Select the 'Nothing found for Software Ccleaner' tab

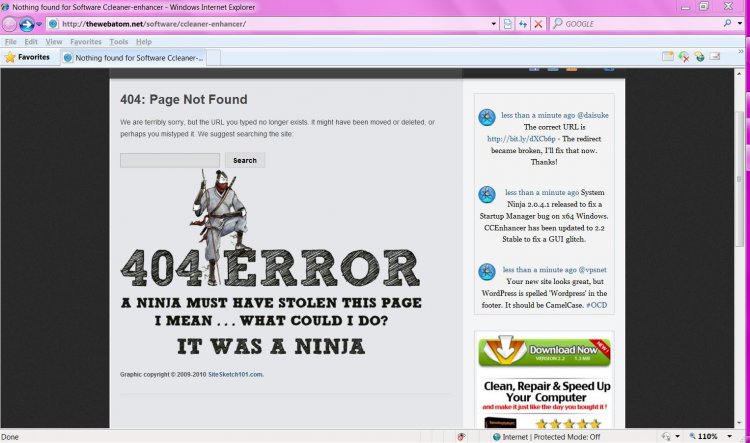133,57
